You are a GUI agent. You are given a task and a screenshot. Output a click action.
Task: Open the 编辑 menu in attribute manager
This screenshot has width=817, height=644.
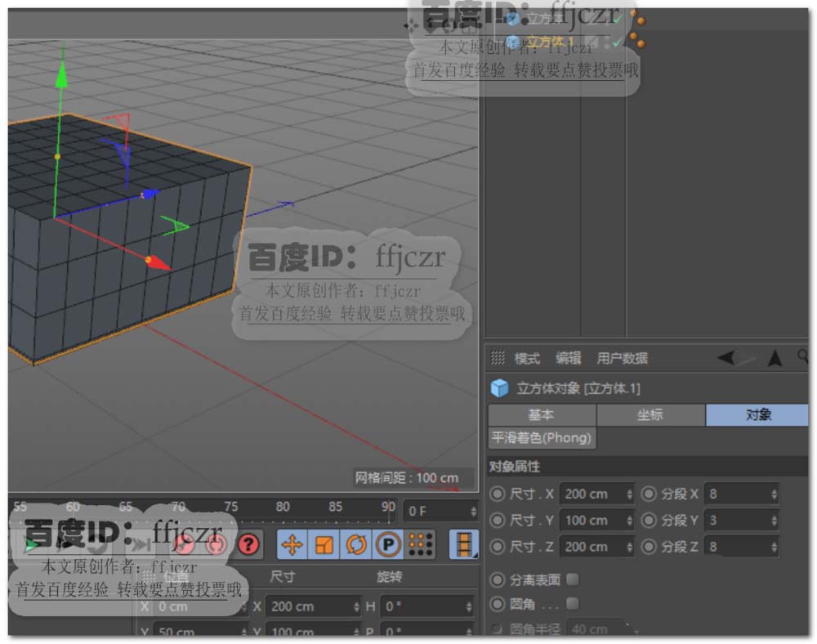click(568, 358)
